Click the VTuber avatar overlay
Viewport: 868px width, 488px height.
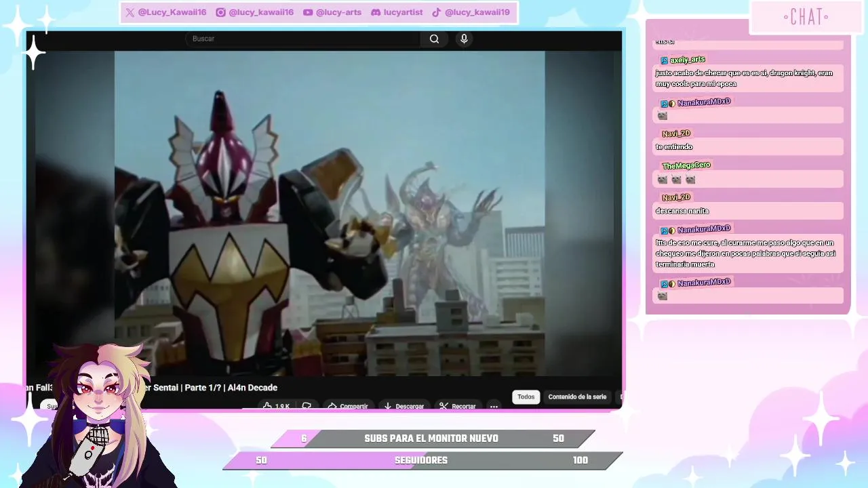(x=100, y=415)
